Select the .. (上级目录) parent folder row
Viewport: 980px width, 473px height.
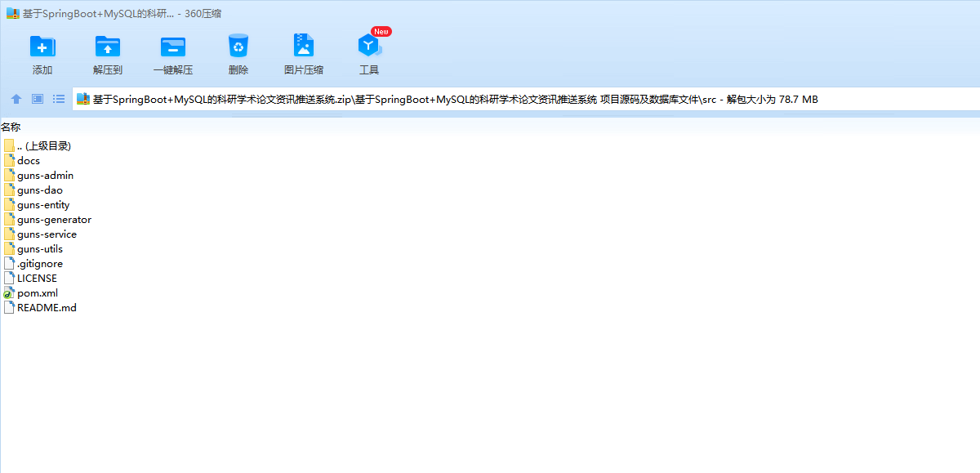(x=38, y=145)
